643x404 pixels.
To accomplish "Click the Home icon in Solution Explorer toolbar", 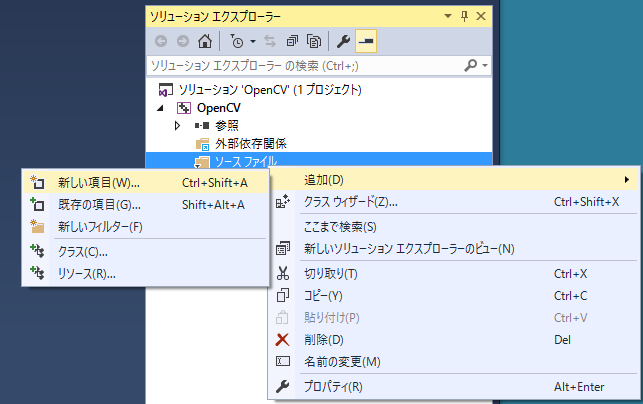I will (x=205, y=42).
